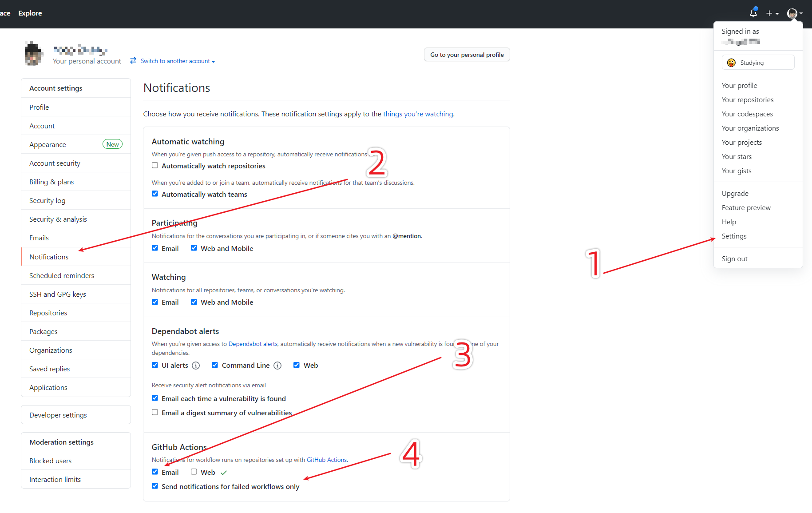Open the notifications bell icon
This screenshot has height=513, width=812.
pyautogui.click(x=753, y=13)
